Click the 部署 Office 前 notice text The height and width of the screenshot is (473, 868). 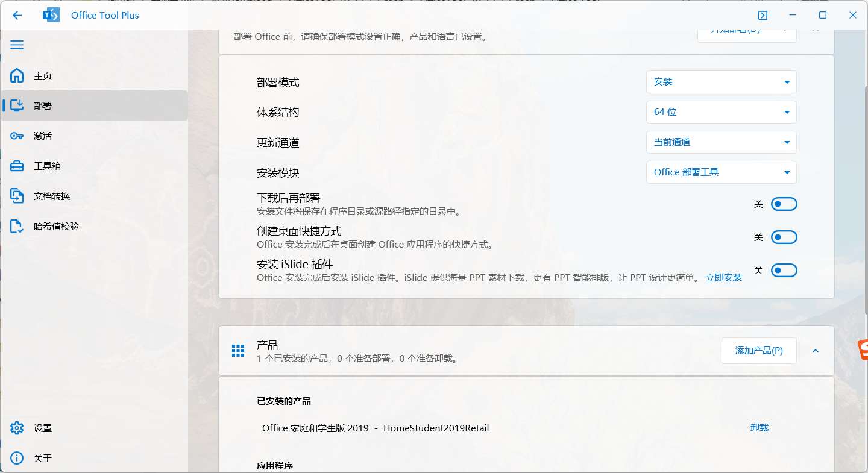360,37
